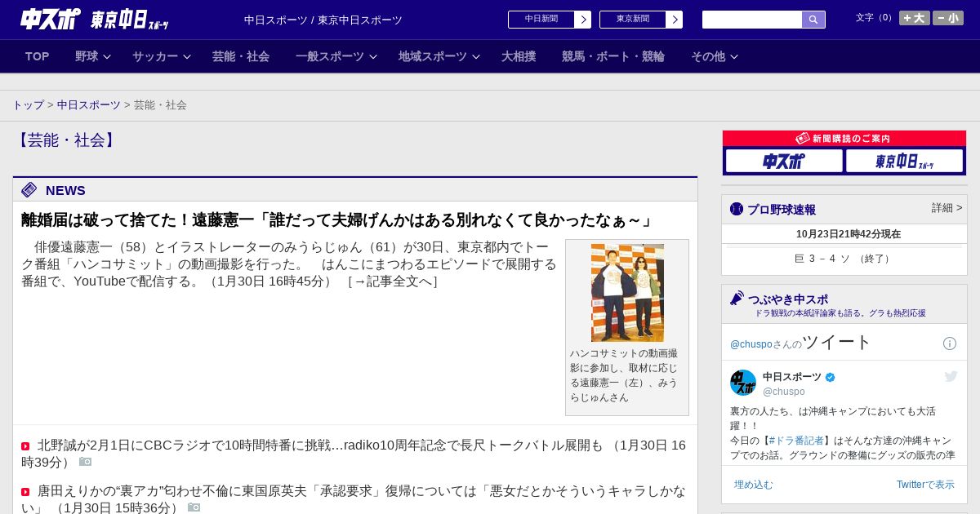Click the photo icon beside 北野誠 article
The height and width of the screenshot is (514, 980).
click(85, 462)
